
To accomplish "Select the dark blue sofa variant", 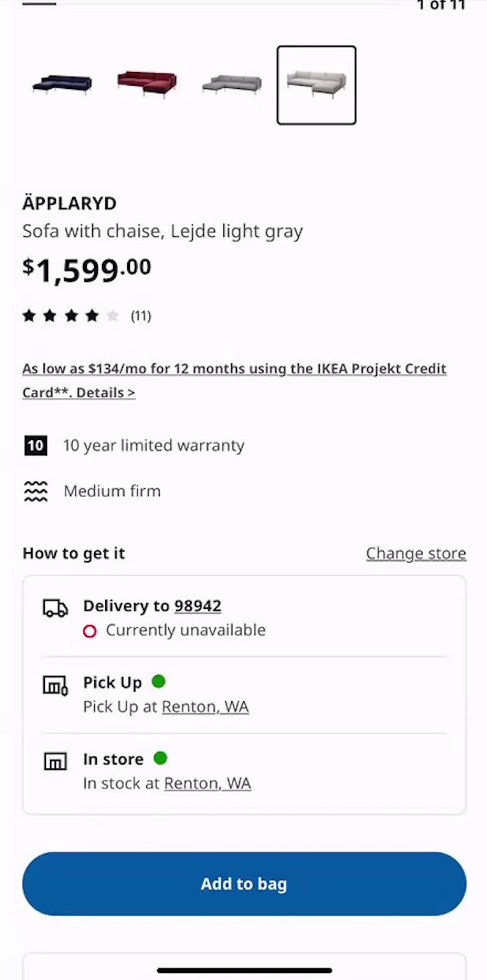I will pyautogui.click(x=62, y=84).
